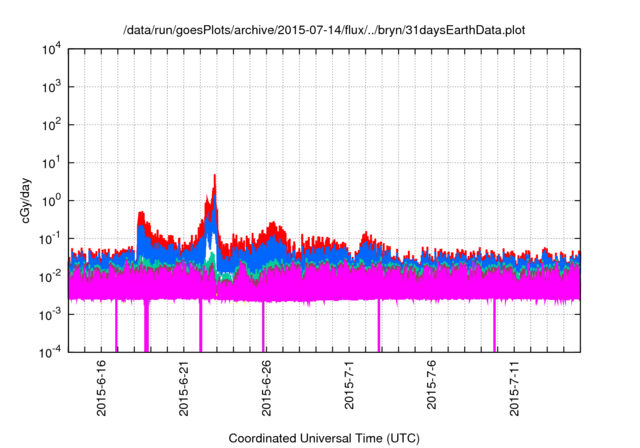This screenshot has width=640, height=448.
Task: Click the 10^-2 y-axis tick label
Action: 52,275
